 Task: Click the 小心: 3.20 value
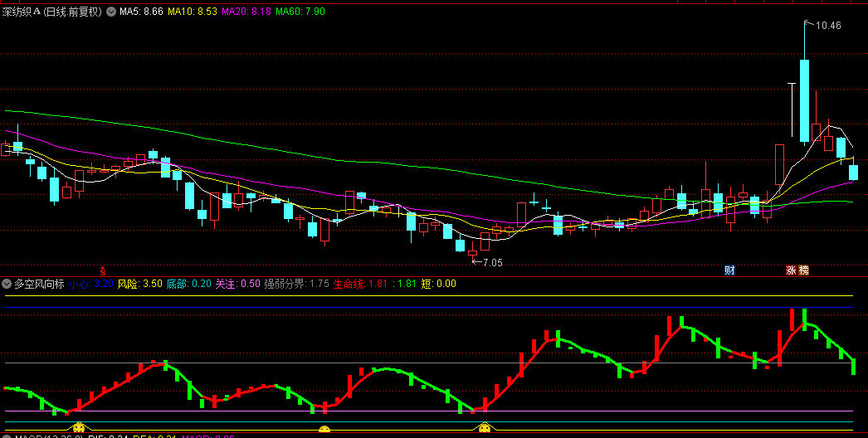coord(90,284)
